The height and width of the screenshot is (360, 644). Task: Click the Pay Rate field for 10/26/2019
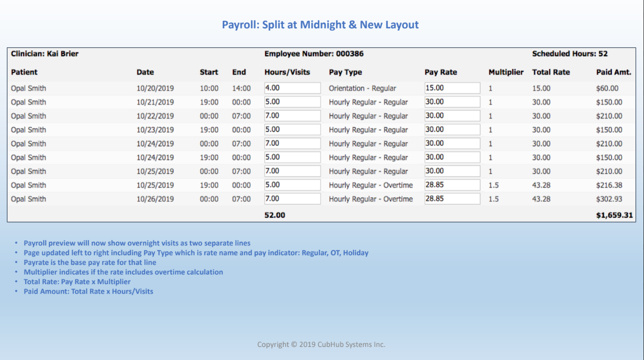452,199
